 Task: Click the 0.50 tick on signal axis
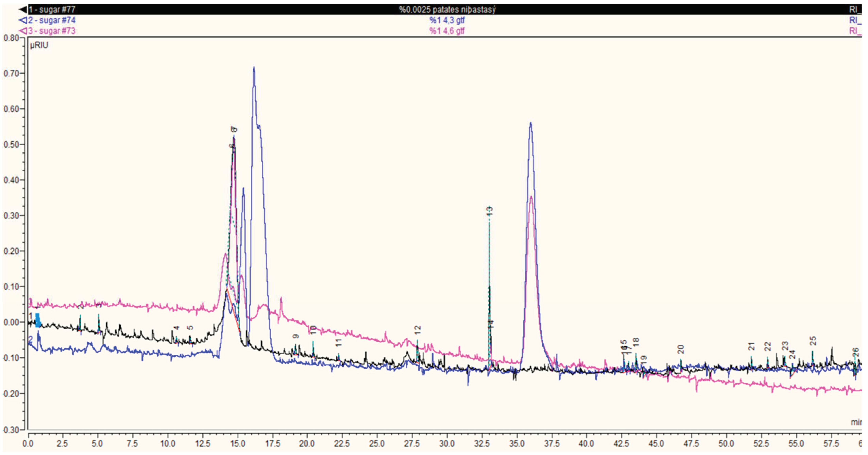pyautogui.click(x=11, y=144)
